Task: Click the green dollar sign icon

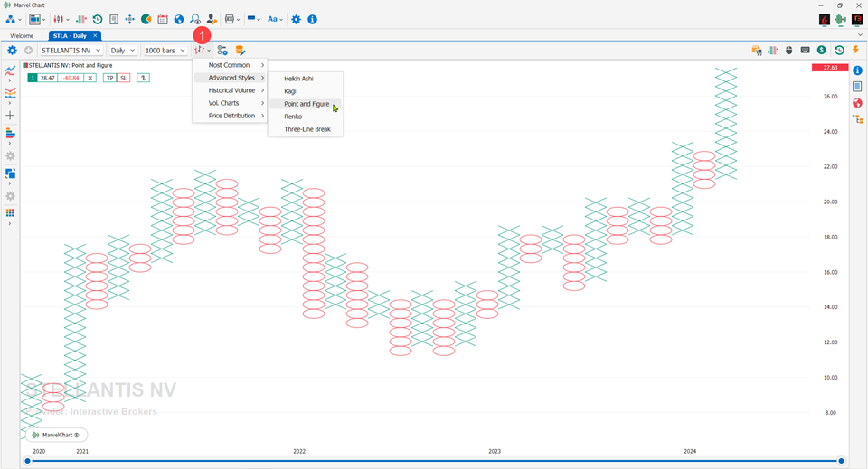Action: click(x=822, y=51)
